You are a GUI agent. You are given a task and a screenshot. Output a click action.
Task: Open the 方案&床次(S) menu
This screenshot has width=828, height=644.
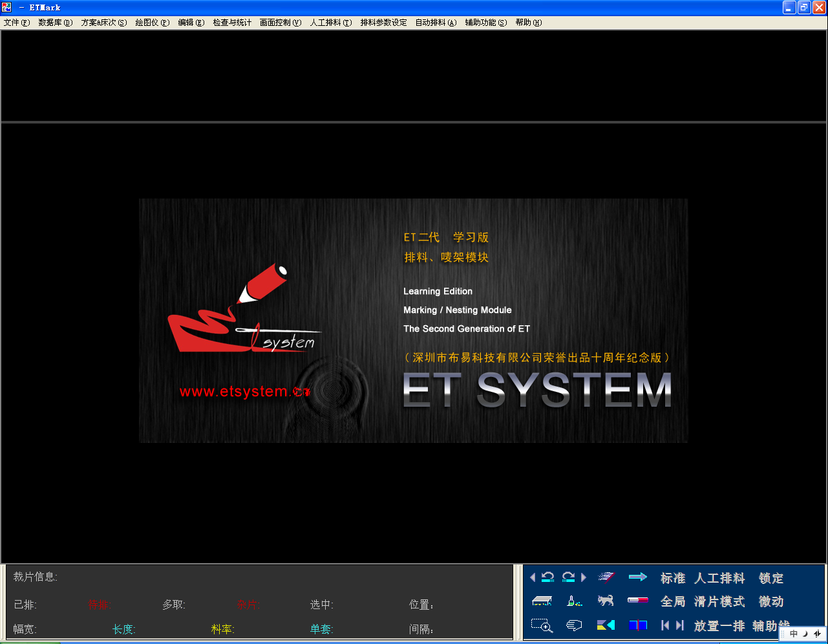104,23
